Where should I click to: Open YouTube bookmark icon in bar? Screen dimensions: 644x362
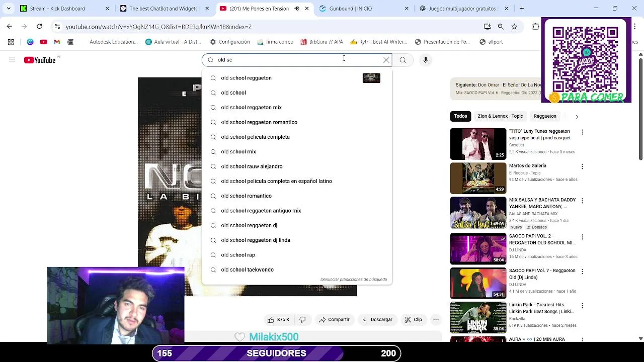click(43, 42)
